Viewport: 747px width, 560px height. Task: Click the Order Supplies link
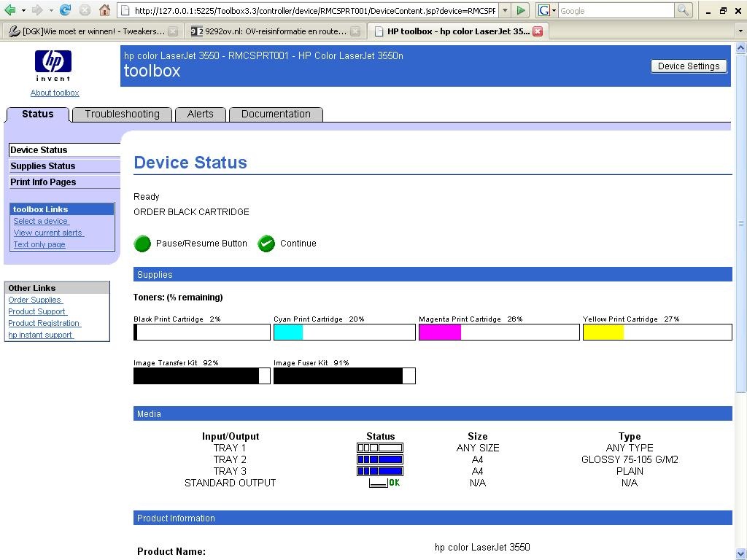pos(35,300)
